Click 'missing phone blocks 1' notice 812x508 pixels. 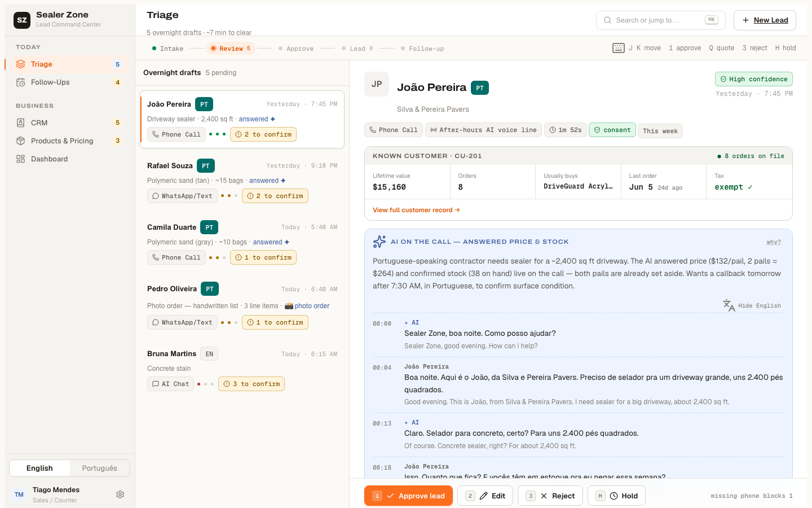coord(752,496)
